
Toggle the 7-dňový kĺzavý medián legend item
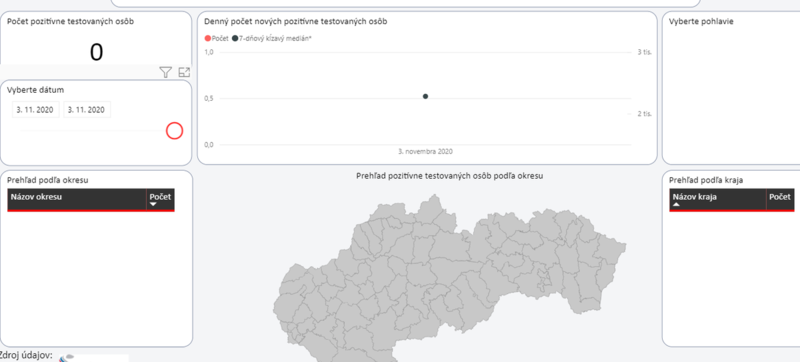click(x=271, y=38)
